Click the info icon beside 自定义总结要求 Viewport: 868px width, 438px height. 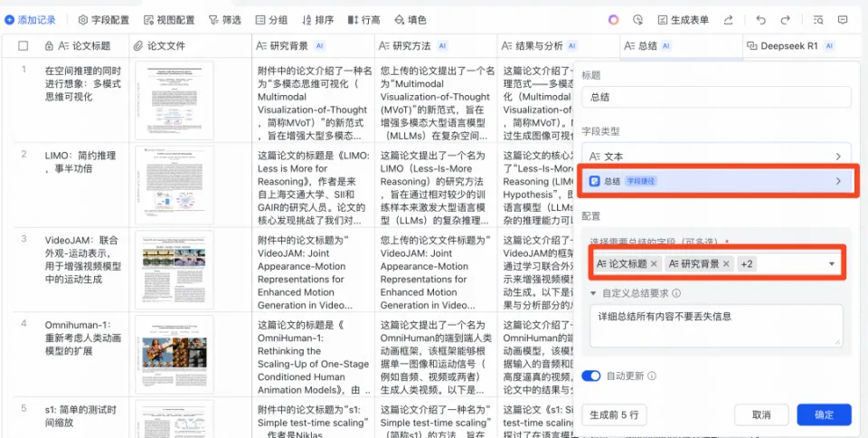point(676,293)
